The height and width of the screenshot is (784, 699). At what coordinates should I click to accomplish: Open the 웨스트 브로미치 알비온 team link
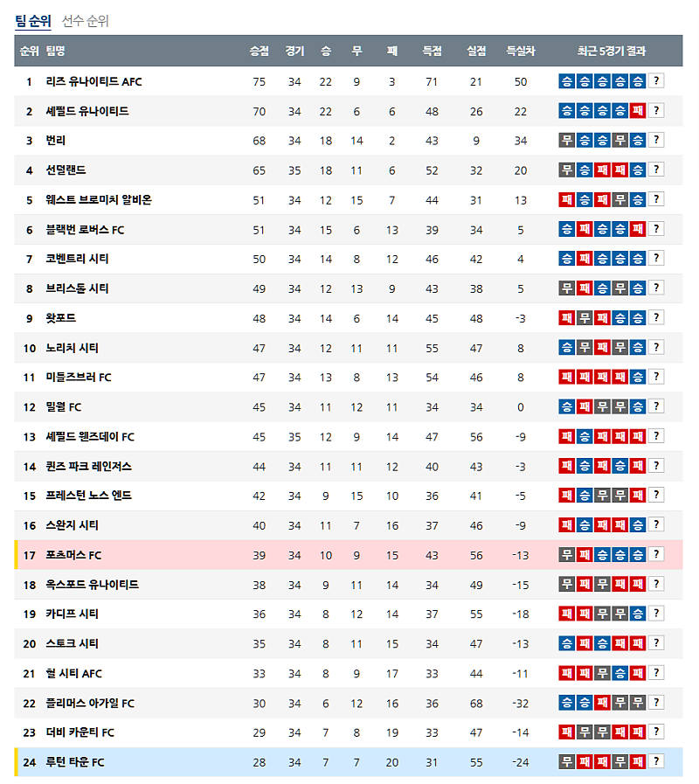pos(99,200)
